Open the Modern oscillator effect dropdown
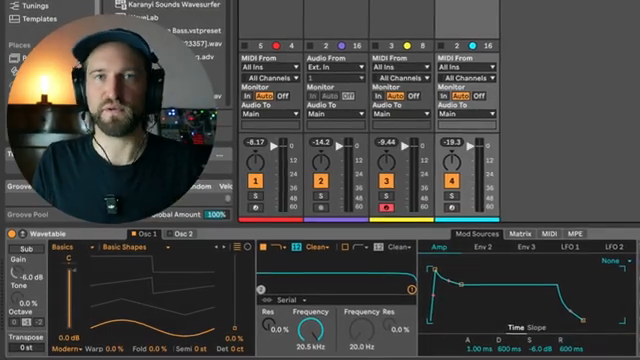Screen dimensions: 640x360 (x=67, y=349)
